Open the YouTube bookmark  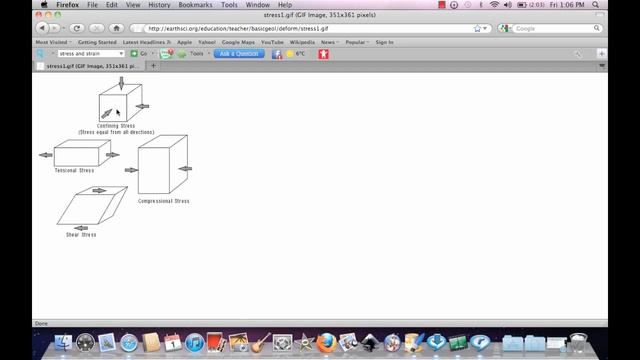pyautogui.click(x=272, y=42)
